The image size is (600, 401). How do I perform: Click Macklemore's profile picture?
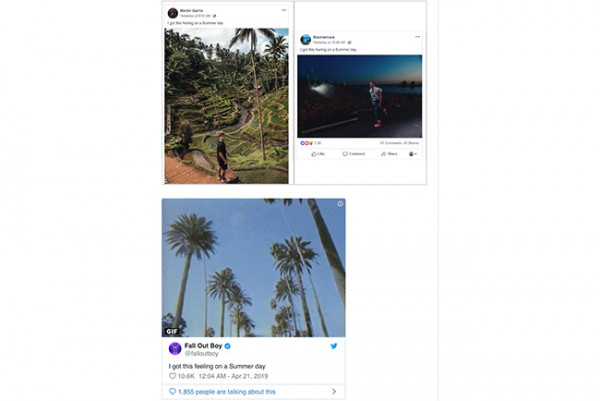(305, 39)
